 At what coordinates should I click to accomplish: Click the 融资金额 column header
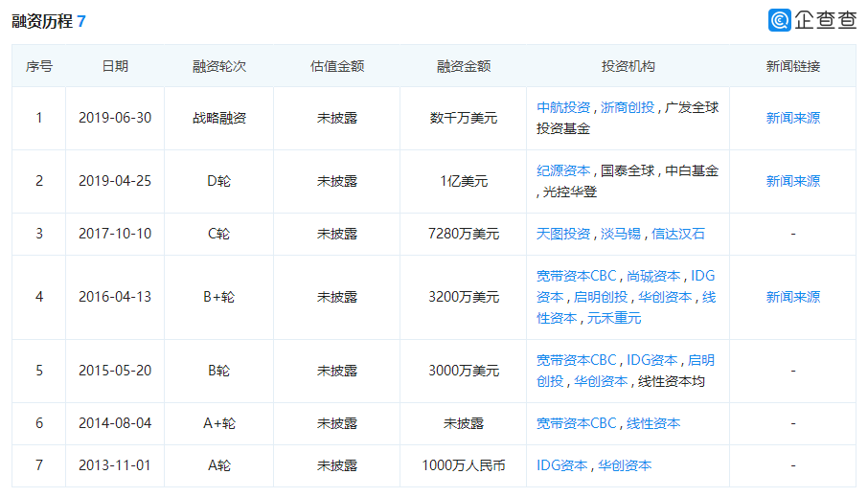pos(464,66)
